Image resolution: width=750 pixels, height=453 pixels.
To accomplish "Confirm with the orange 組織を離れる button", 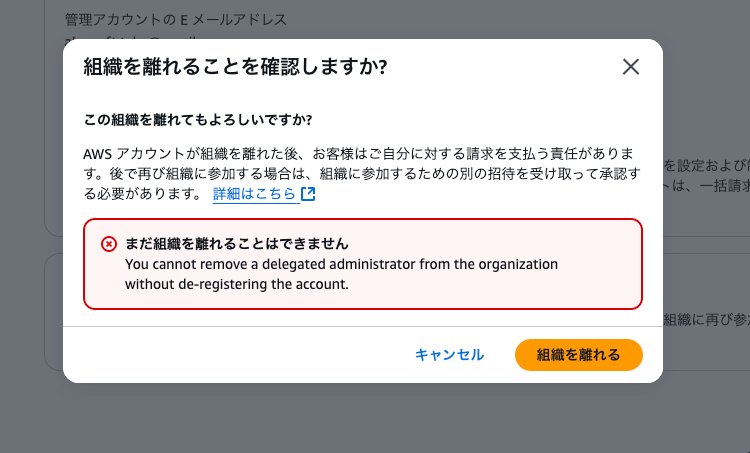I will point(578,354).
